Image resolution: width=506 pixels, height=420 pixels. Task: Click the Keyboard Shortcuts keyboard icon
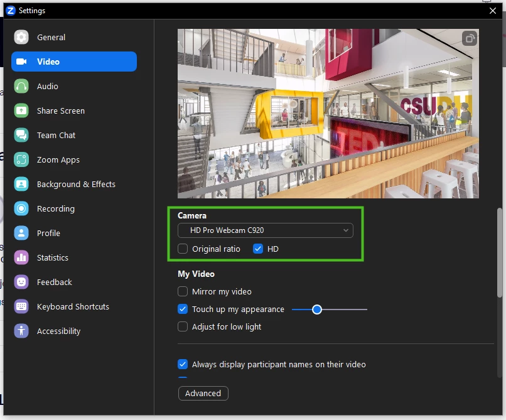pyautogui.click(x=21, y=306)
